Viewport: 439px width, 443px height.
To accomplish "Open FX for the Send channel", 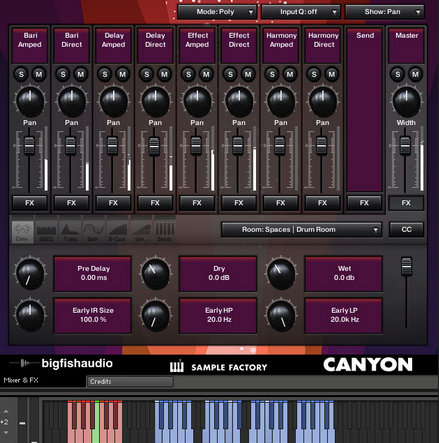I will pyautogui.click(x=364, y=203).
